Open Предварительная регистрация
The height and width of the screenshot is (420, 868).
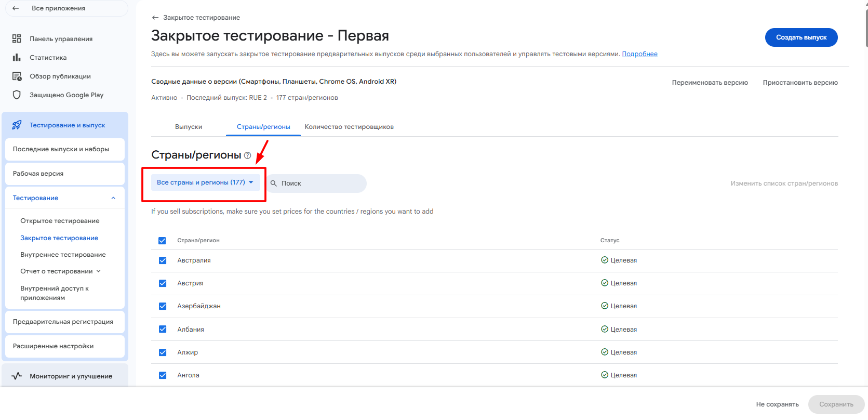coord(65,322)
